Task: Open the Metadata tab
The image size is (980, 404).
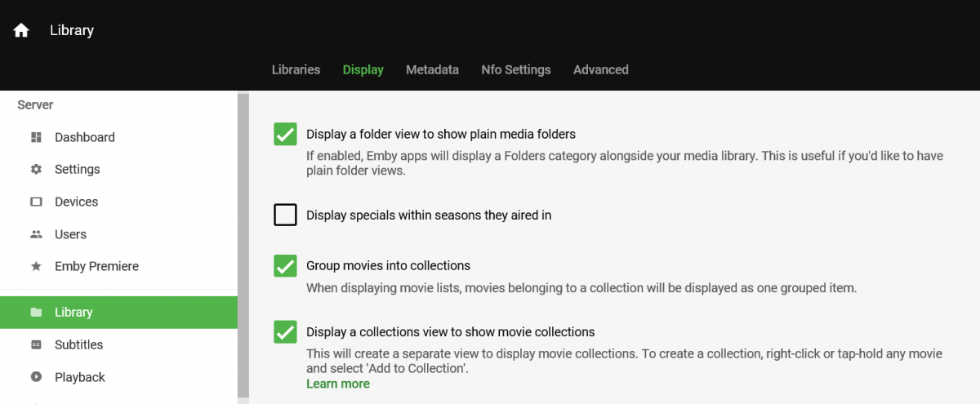Action: pos(432,69)
